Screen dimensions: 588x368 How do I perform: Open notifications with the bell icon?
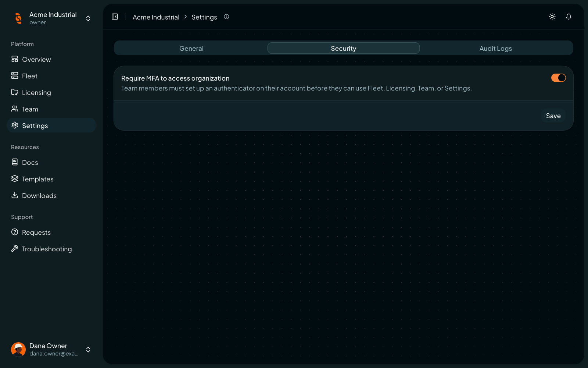tap(569, 17)
